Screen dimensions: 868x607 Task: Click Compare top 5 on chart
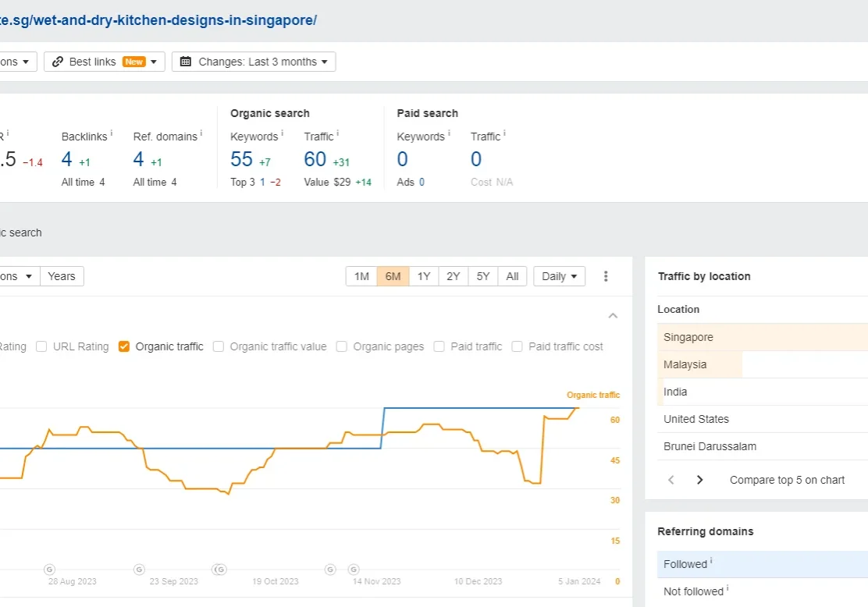click(787, 480)
